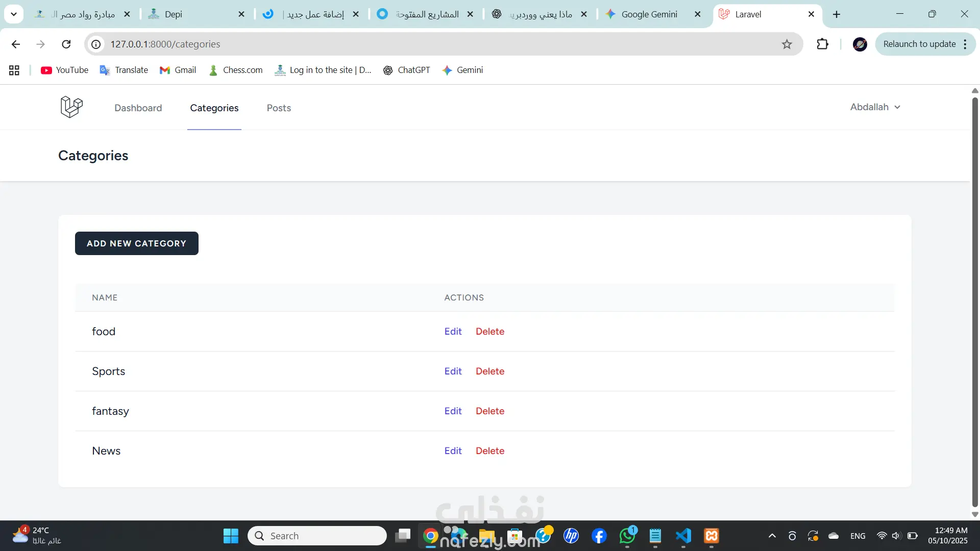Click the Chrome profile avatar
980x551 pixels.
click(x=860, y=44)
